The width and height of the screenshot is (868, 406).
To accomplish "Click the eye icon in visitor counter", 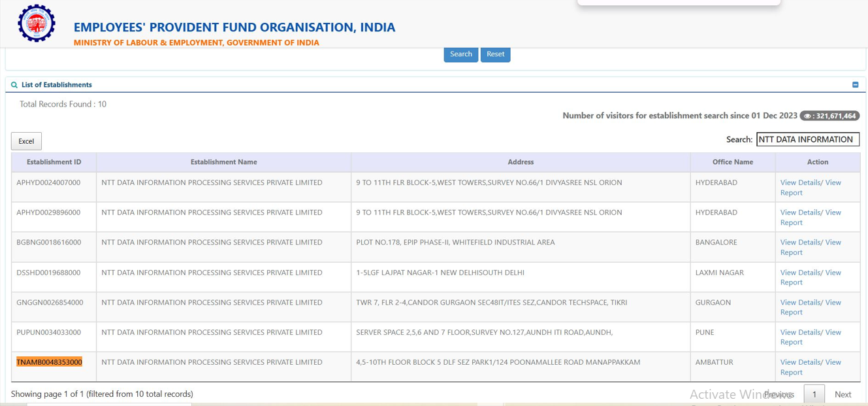I will pos(807,116).
